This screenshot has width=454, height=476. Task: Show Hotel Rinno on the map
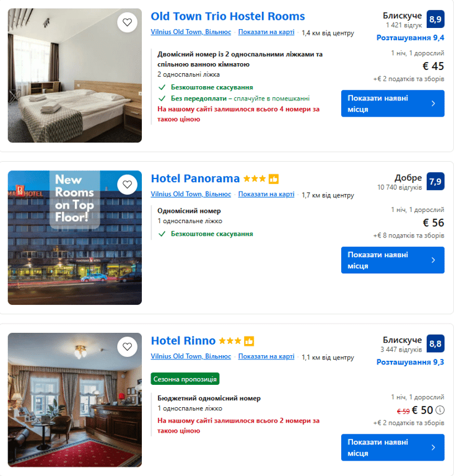click(266, 356)
